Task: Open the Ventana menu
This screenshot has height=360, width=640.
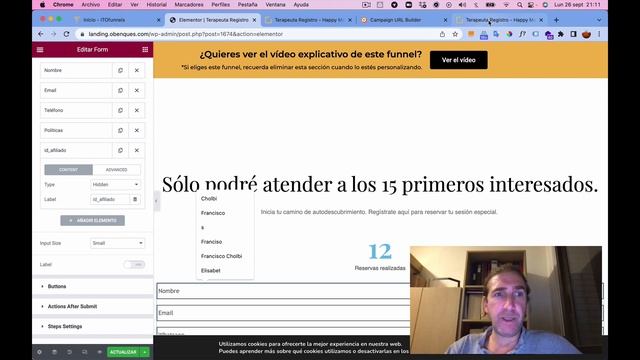Action: tap(275, 5)
